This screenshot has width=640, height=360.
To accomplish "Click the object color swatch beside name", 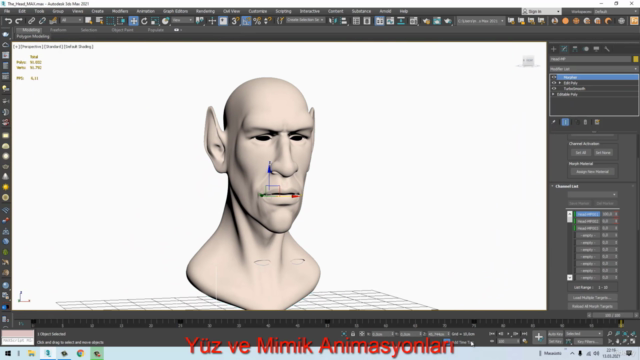I will pyautogui.click(x=636, y=59).
